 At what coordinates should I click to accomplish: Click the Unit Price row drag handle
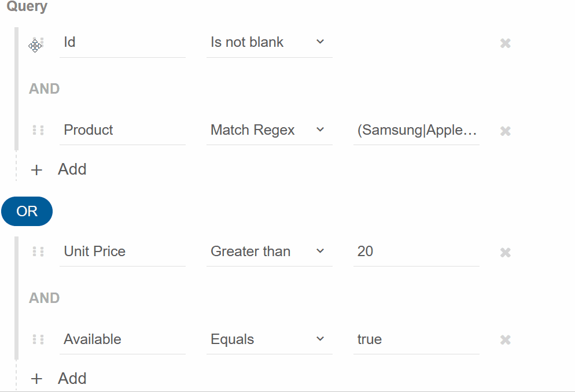pos(38,252)
